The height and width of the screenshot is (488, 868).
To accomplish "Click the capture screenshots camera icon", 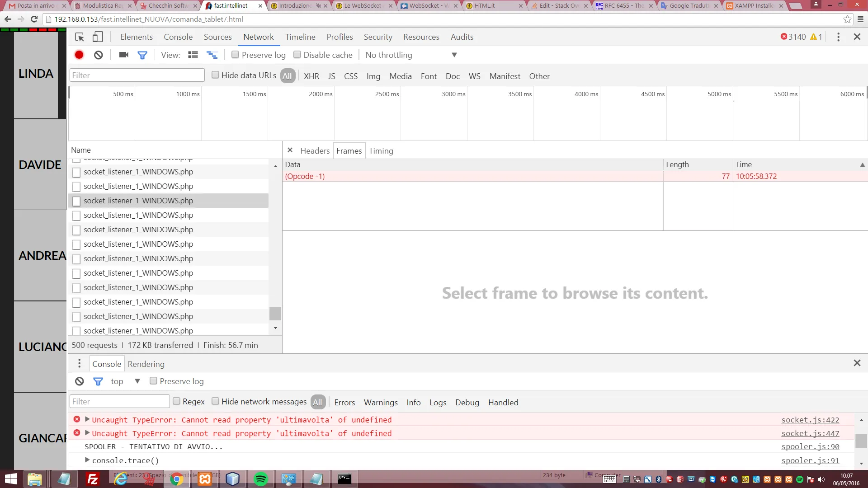I will click(x=123, y=55).
